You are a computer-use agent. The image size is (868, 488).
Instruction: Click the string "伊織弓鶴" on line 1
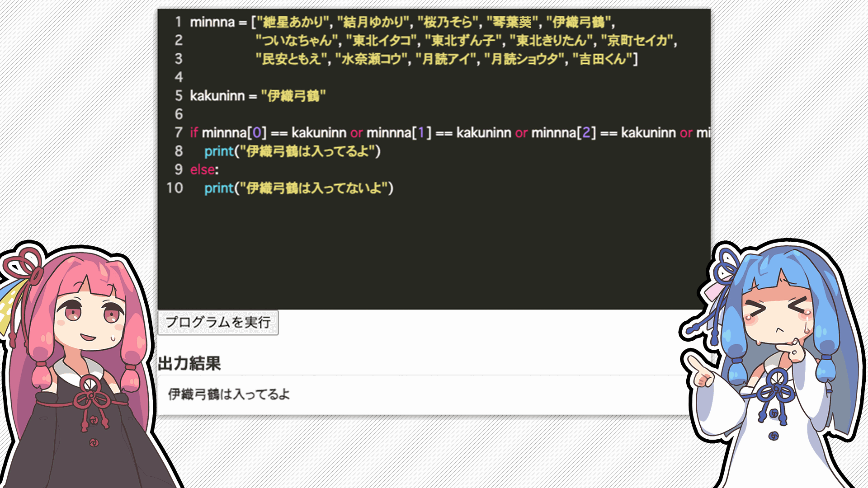579,22
